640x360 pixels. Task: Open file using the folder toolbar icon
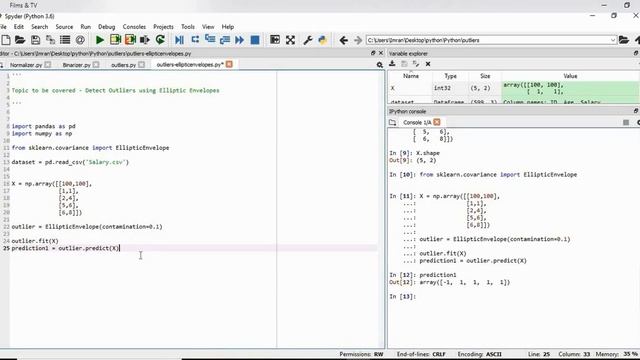point(20,40)
